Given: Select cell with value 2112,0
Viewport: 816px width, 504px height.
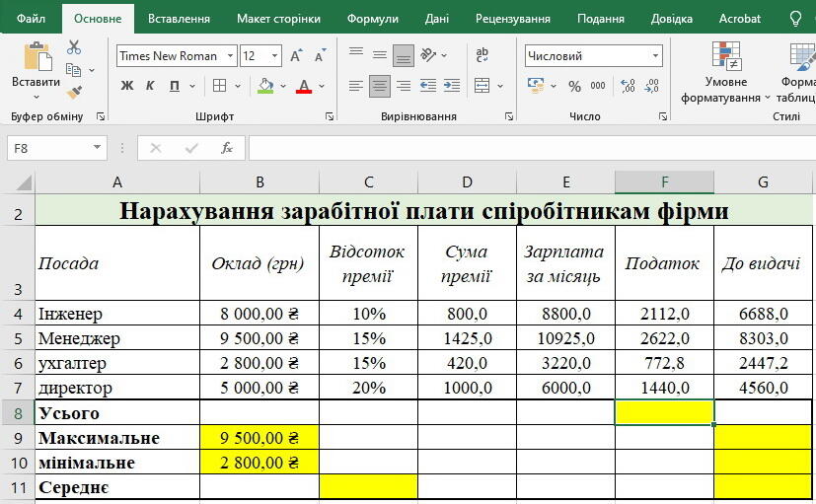Looking at the screenshot, I should coord(665,314).
